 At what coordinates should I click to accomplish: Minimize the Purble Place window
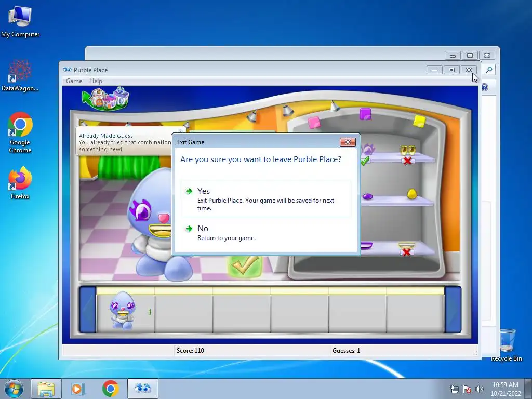tap(435, 70)
